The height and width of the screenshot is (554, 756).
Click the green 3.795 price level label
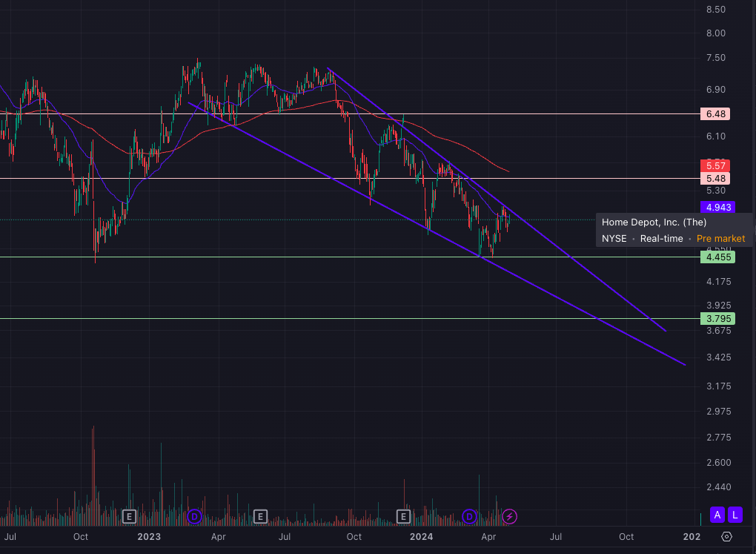click(717, 318)
